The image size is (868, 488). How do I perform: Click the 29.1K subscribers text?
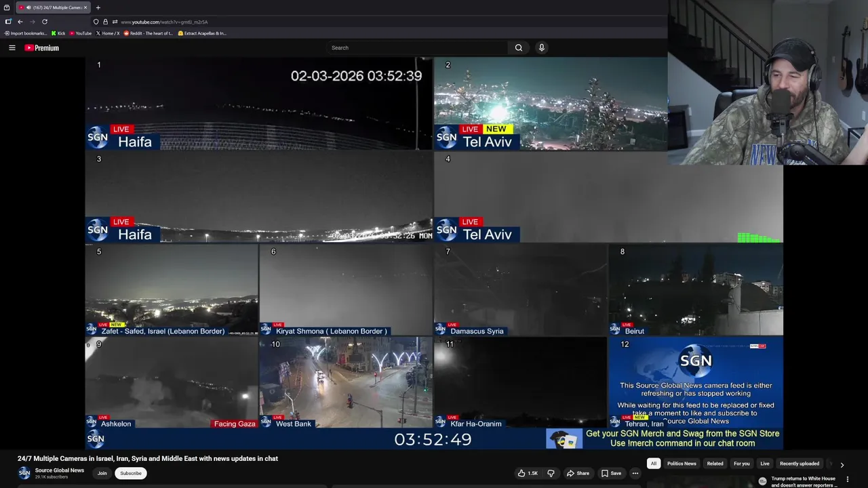point(52,477)
